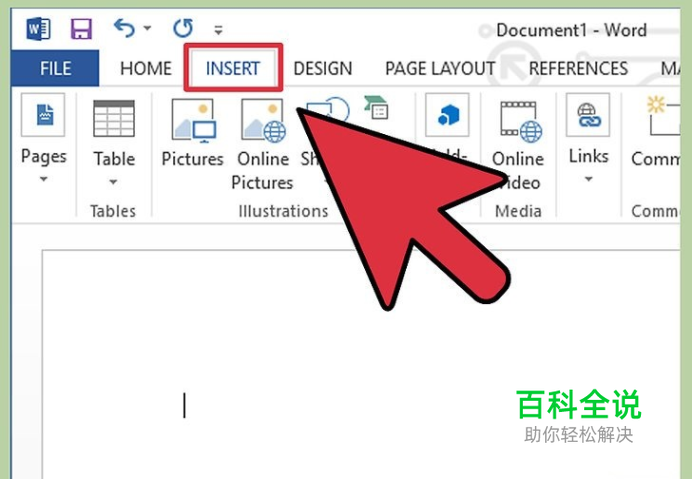Select the INSERT ribbon tab
692x479 pixels.
click(233, 68)
